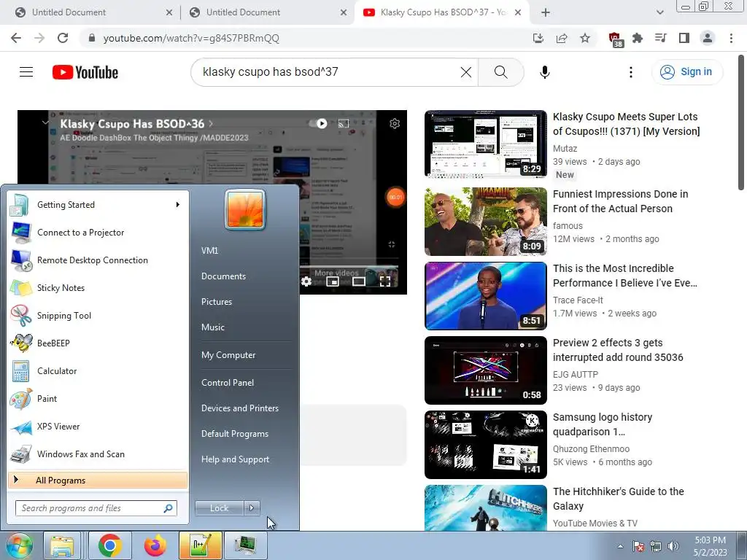Open the bottom player settings gear
747x560 pixels.
click(306, 281)
